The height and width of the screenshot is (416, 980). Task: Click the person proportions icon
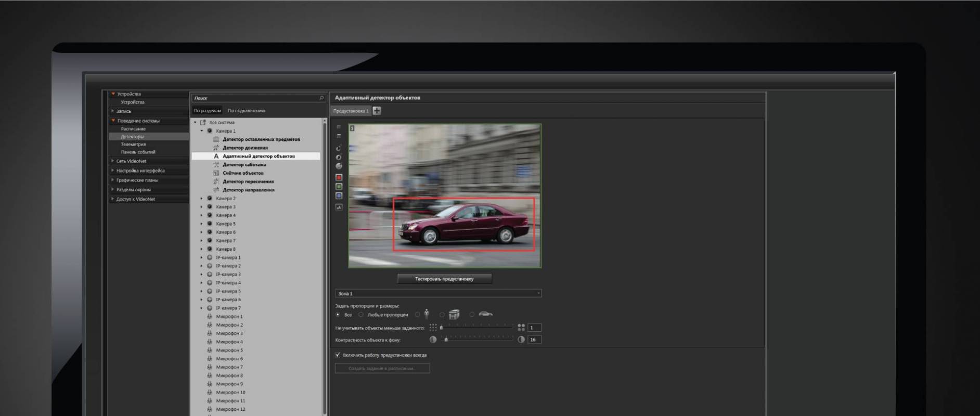point(427,314)
